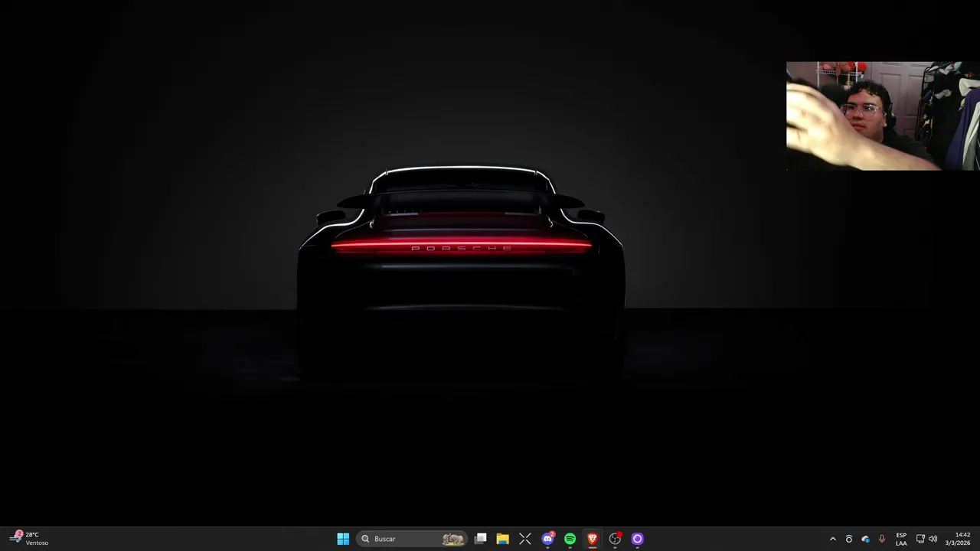Launch File Explorer from the taskbar
The height and width of the screenshot is (551, 980).
click(x=502, y=539)
